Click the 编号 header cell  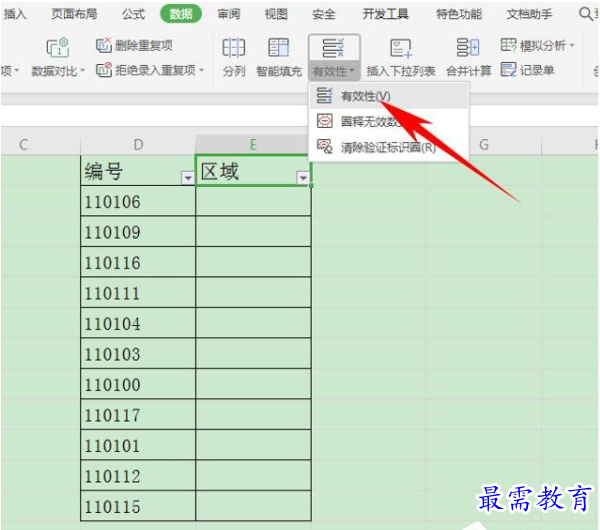click(x=138, y=171)
